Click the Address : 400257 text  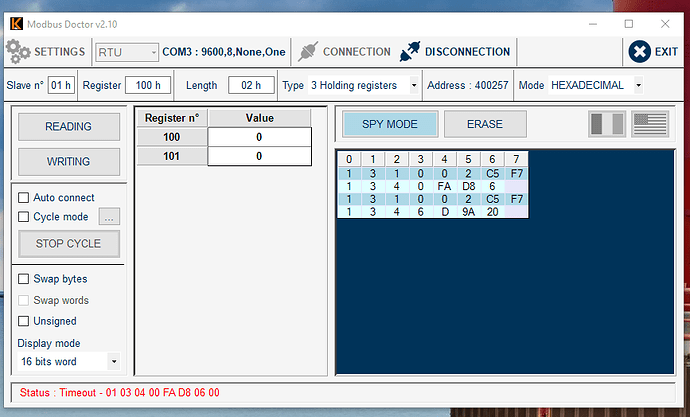[468, 85]
